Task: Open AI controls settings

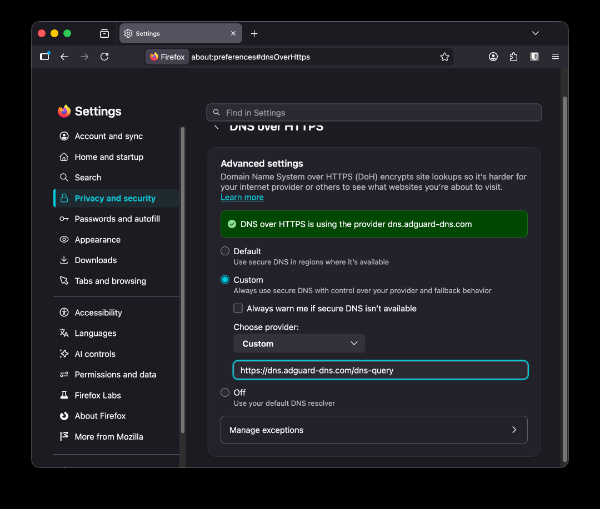Action: [x=116, y=354]
